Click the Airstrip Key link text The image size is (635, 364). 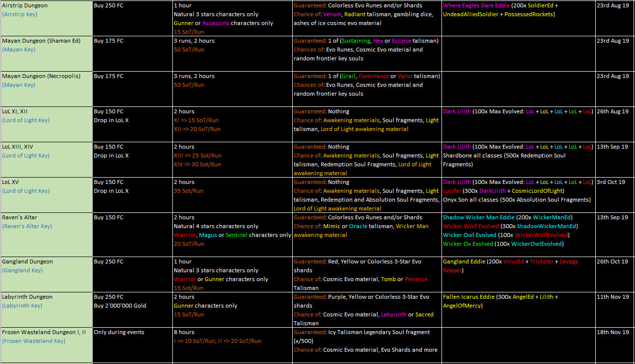(20, 14)
